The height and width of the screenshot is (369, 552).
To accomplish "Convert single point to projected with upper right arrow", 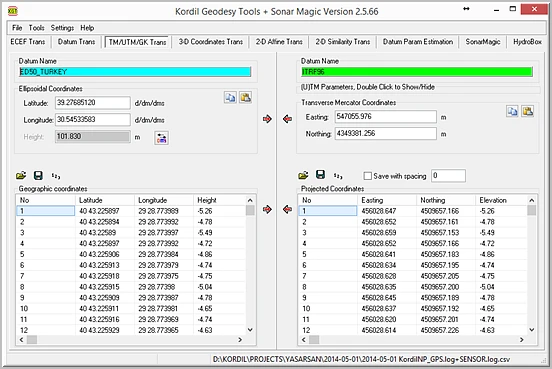I will pyautogui.click(x=267, y=119).
